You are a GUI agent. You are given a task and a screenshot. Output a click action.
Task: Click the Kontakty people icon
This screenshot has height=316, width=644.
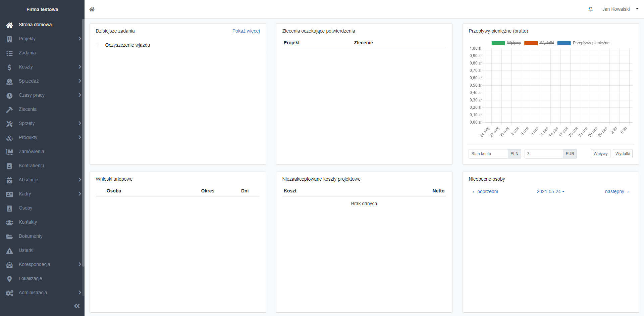9,222
